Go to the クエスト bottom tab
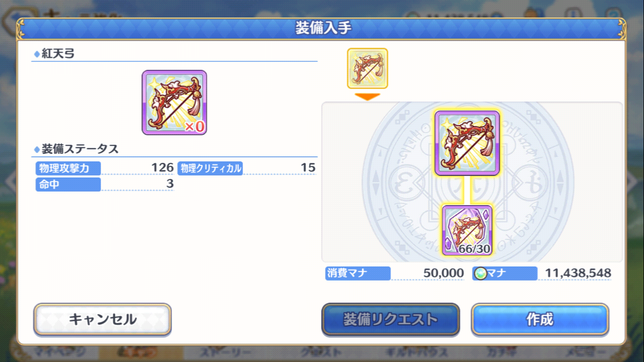Image resolution: width=644 pixels, height=362 pixels. point(321,353)
